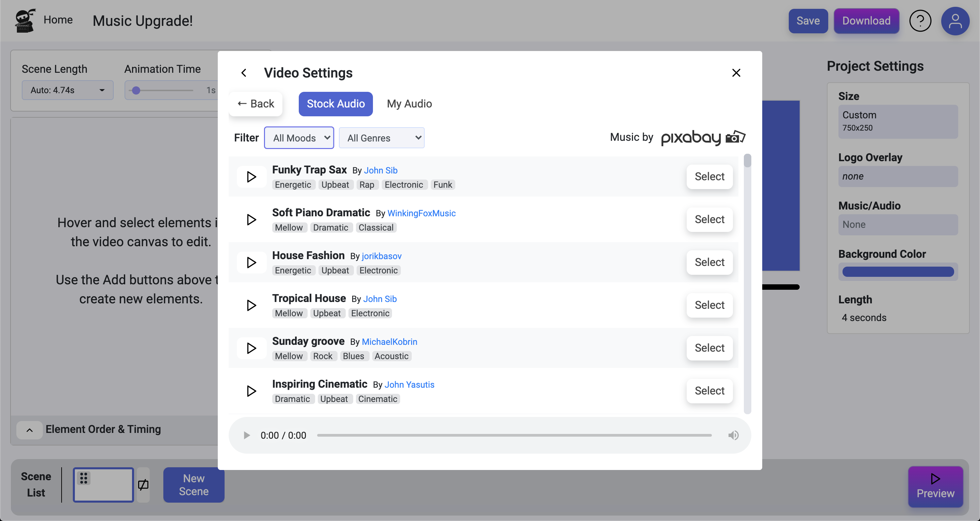Select Sunday groove track
980x521 pixels.
(x=709, y=348)
